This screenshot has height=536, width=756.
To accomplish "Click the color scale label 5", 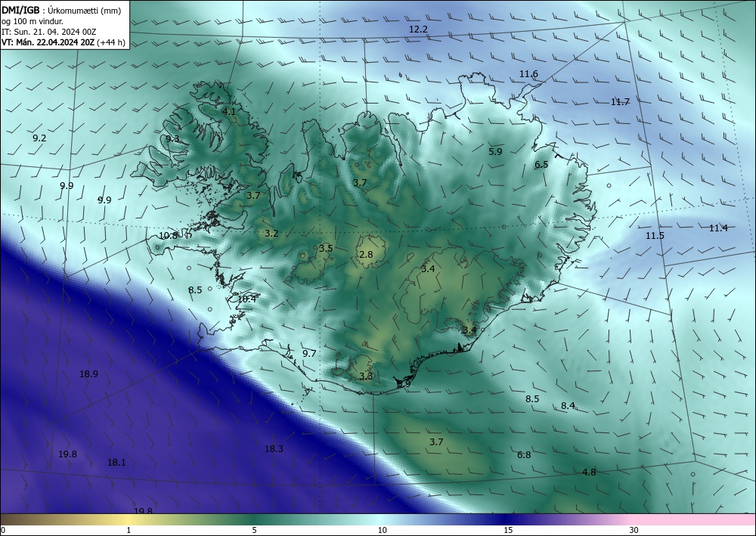I will [x=255, y=531].
